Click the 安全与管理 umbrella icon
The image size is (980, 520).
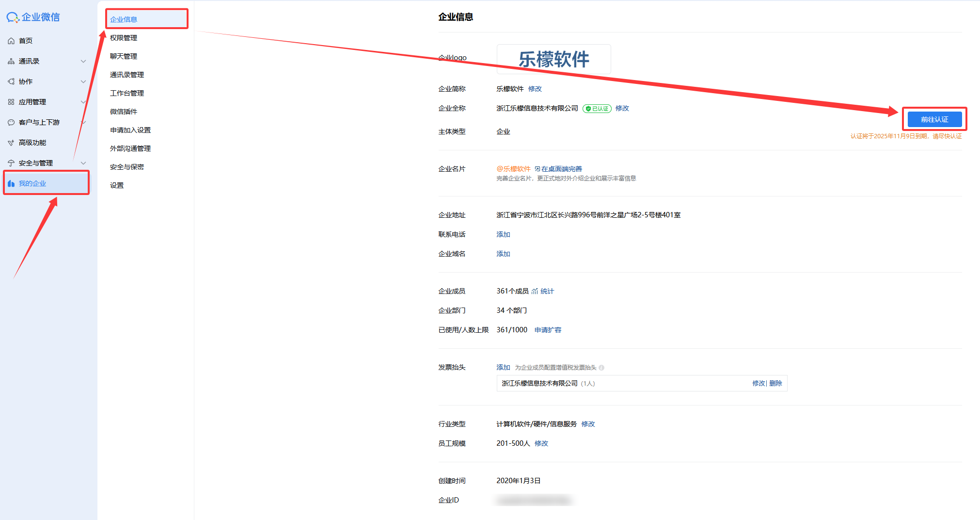pos(11,163)
